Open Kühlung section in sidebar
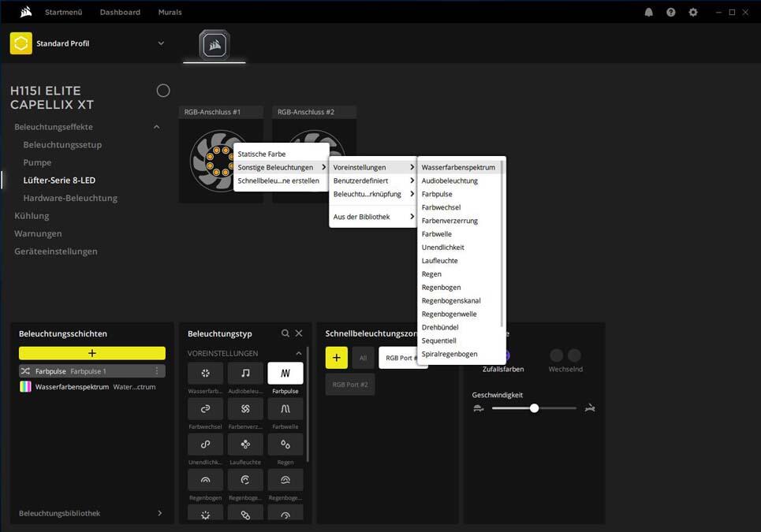Screen dimensions: 761x532 point(32,216)
